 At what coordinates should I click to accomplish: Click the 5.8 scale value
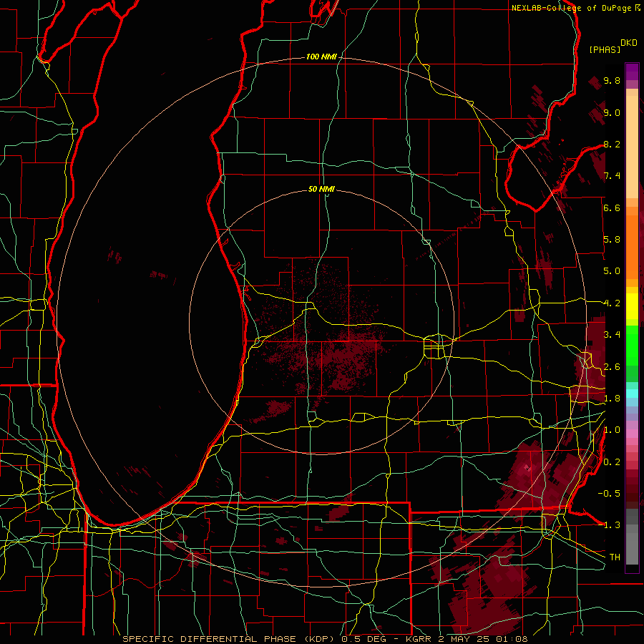pyautogui.click(x=612, y=240)
